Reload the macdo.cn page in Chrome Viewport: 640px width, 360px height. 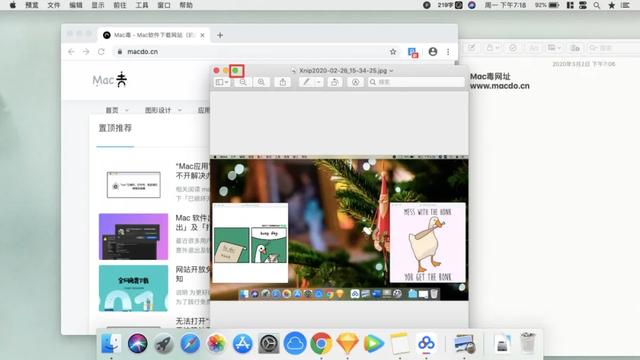click(x=101, y=52)
